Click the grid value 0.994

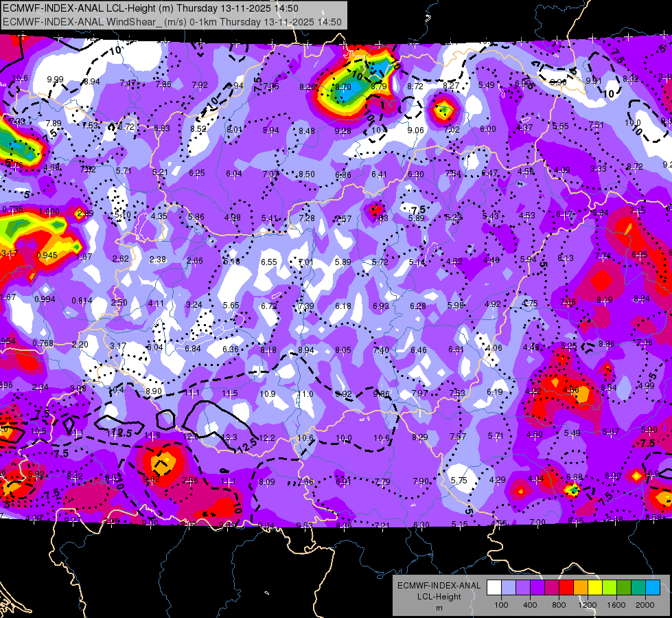coord(45,299)
